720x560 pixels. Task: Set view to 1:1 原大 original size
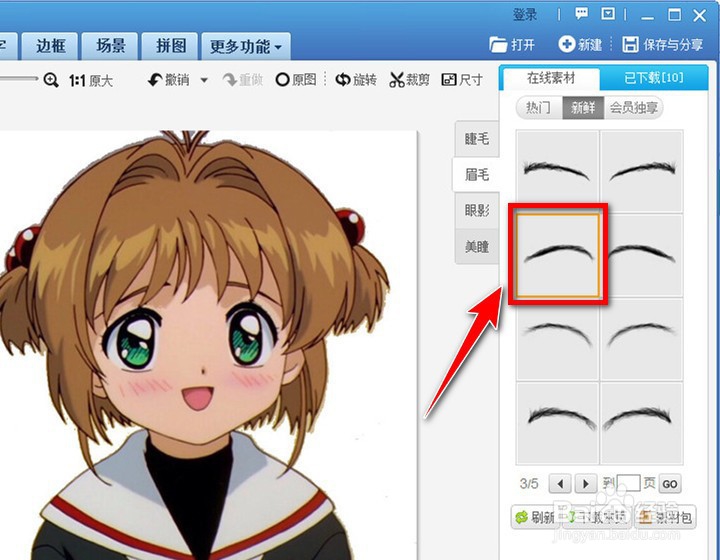click(91, 81)
